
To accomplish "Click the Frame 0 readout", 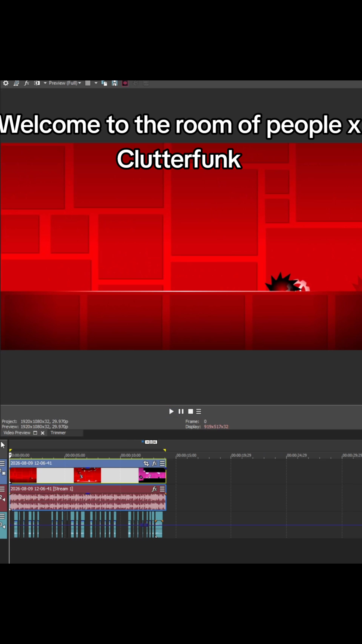I will point(196,421).
